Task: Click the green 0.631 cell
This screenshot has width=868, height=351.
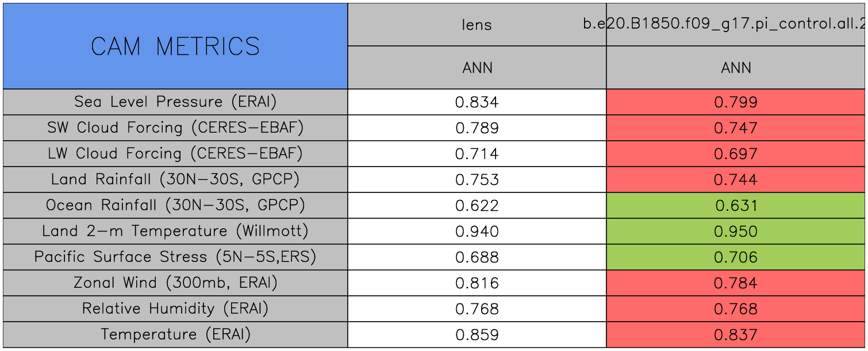Action: tap(736, 205)
